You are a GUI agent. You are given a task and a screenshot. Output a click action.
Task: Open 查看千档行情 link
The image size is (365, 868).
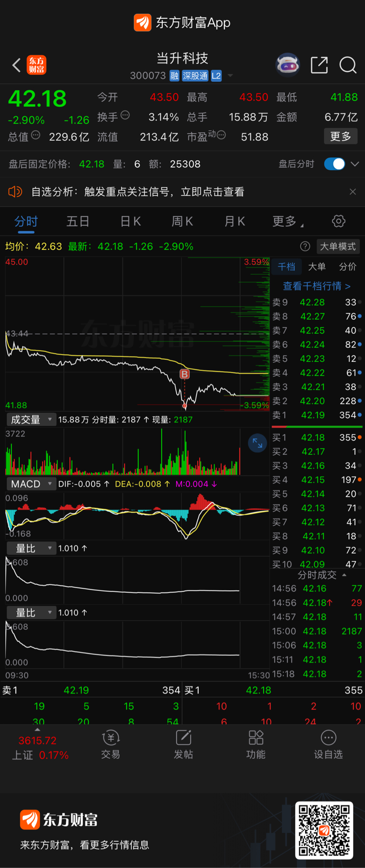[x=317, y=286]
